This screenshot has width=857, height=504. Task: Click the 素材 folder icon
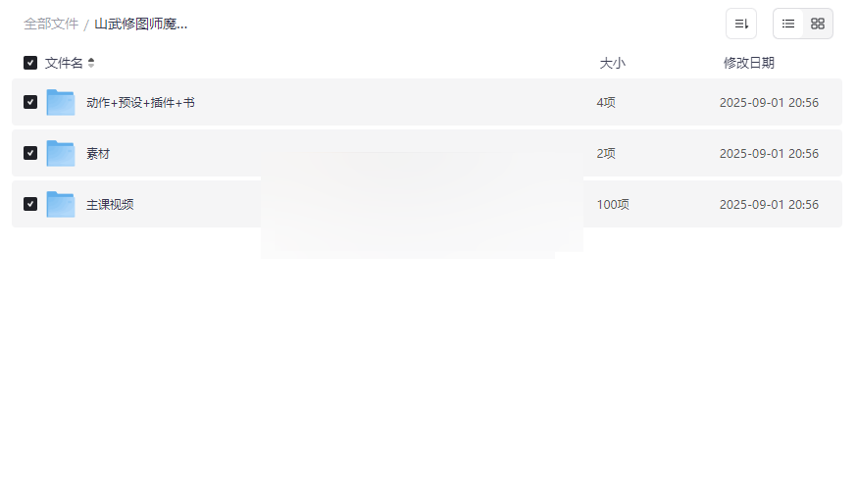[61, 153]
